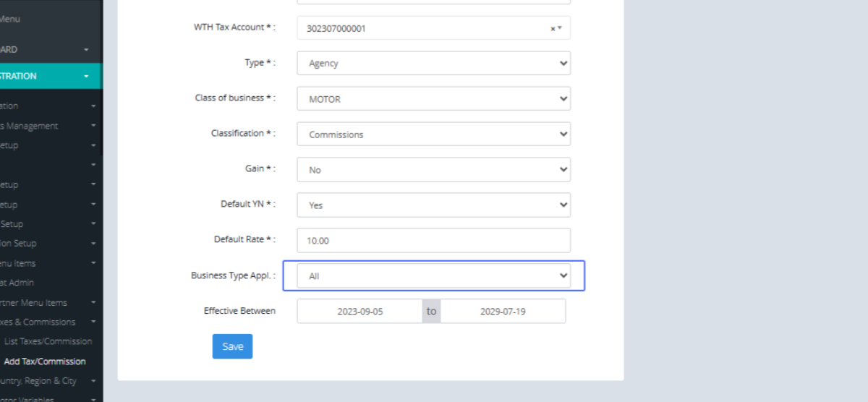Open the Default YN dropdown
The image size is (868, 402).
coord(433,205)
